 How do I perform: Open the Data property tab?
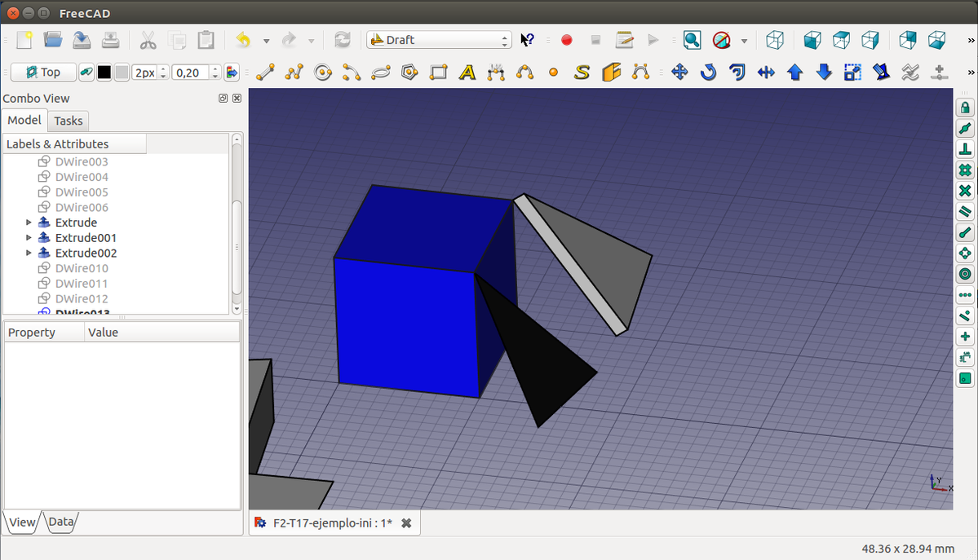[61, 523]
